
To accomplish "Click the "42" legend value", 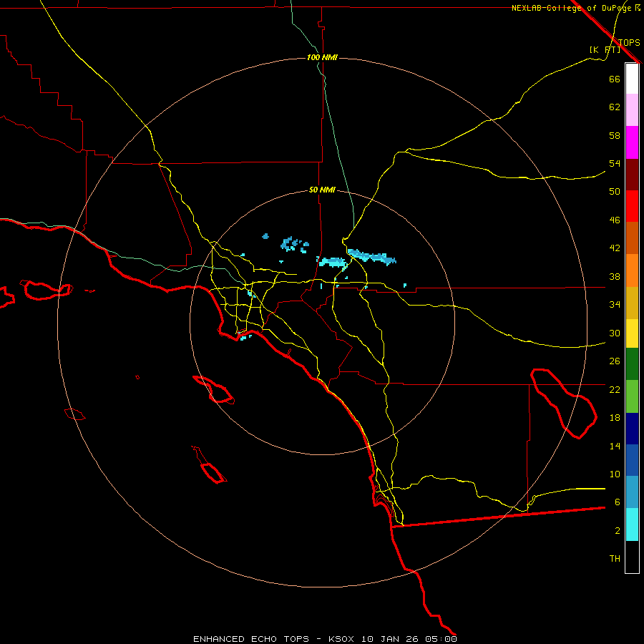I will pyautogui.click(x=615, y=248).
